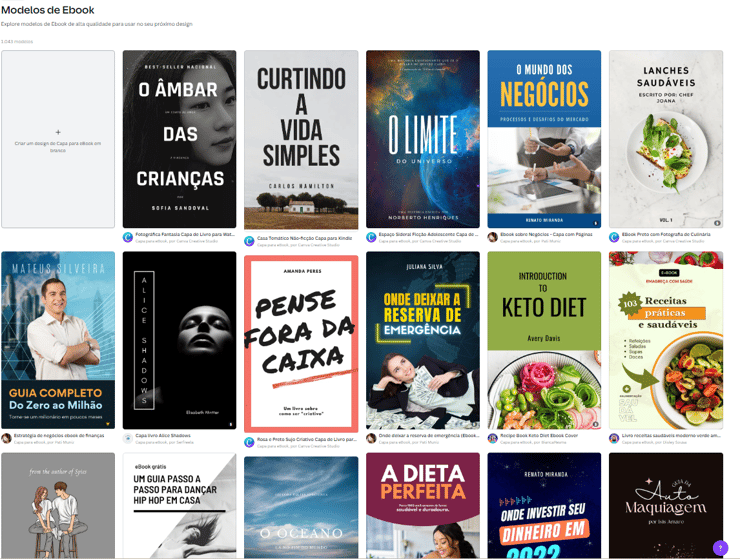Image resolution: width=740 pixels, height=559 pixels.
Task: Open the Curtindo a Vida Simples template
Action: click(301, 140)
